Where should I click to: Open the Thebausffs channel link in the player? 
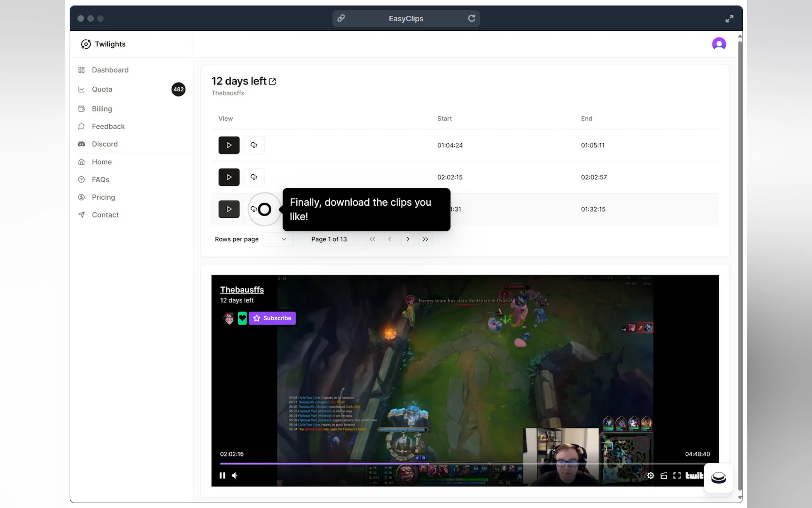[x=242, y=290]
